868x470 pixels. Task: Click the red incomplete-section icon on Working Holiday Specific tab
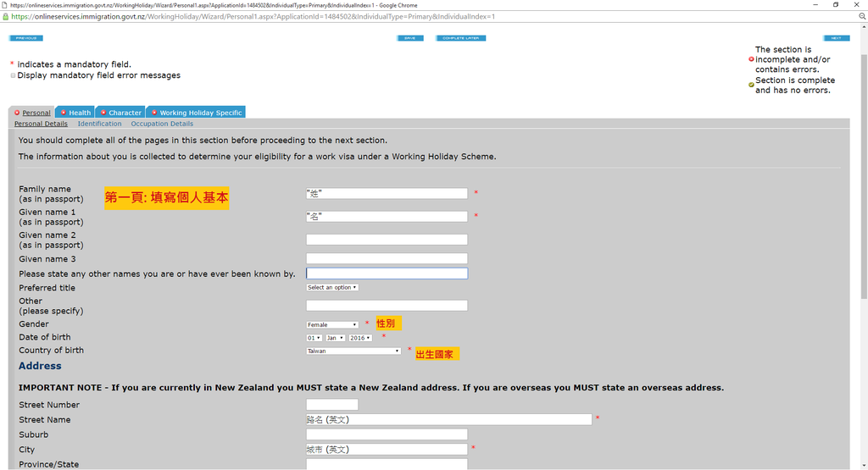click(x=154, y=113)
